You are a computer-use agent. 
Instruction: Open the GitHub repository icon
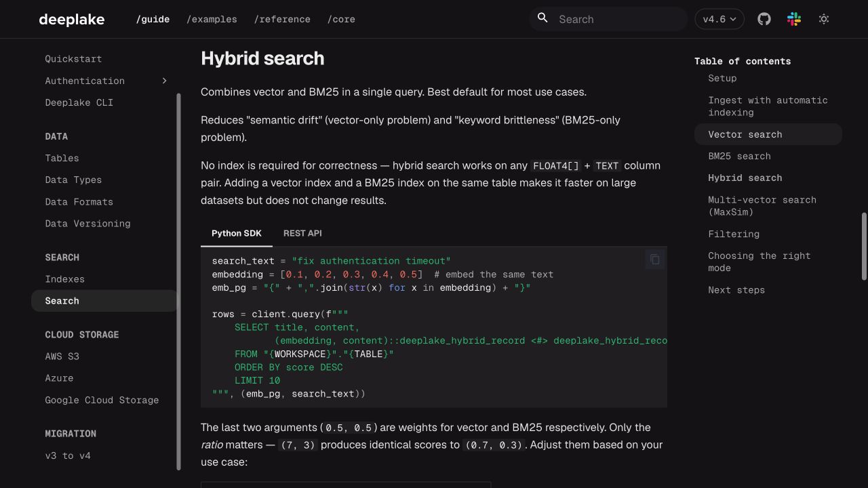click(x=764, y=19)
